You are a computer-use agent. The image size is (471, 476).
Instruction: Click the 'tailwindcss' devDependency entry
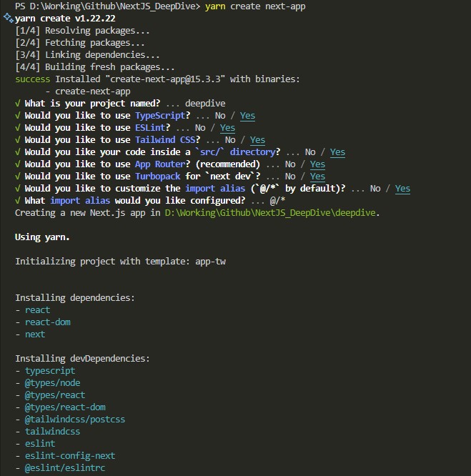point(52,432)
